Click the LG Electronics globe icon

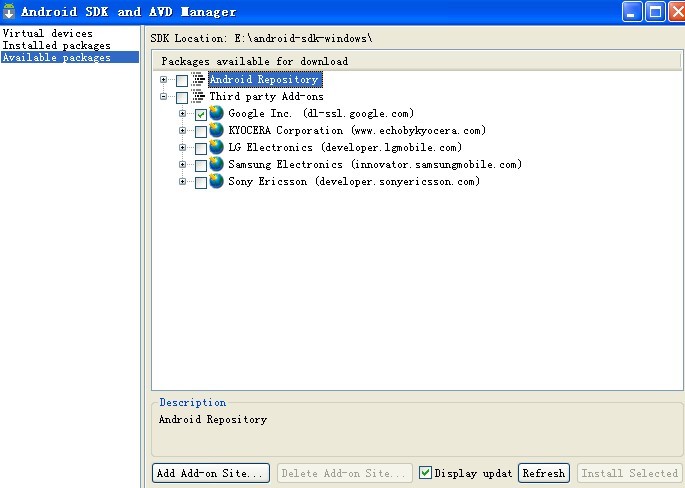click(x=216, y=147)
